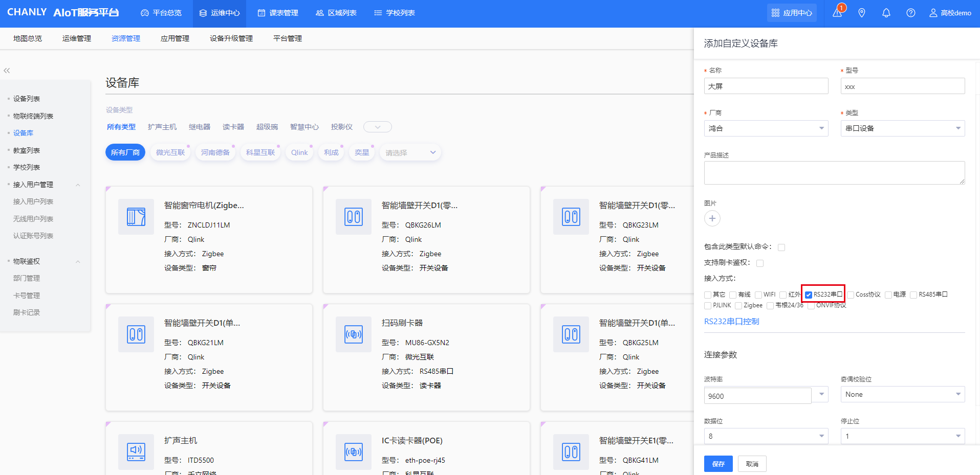Switch to the 课表管理 top menu
This screenshot has height=475, width=980.
pyautogui.click(x=278, y=13)
